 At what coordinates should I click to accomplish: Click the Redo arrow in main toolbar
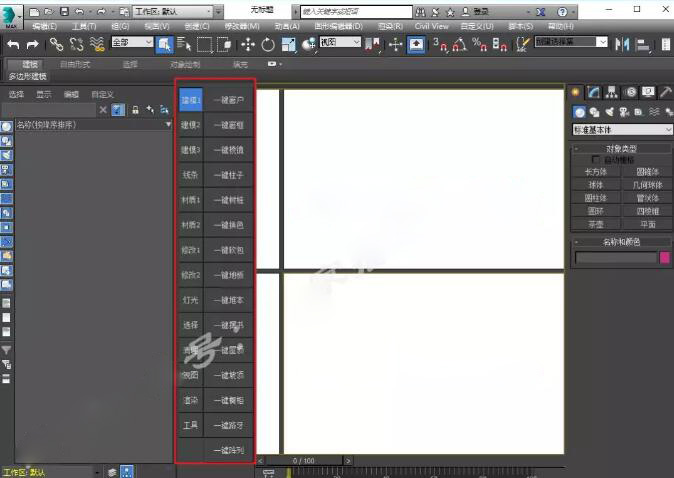[32, 44]
